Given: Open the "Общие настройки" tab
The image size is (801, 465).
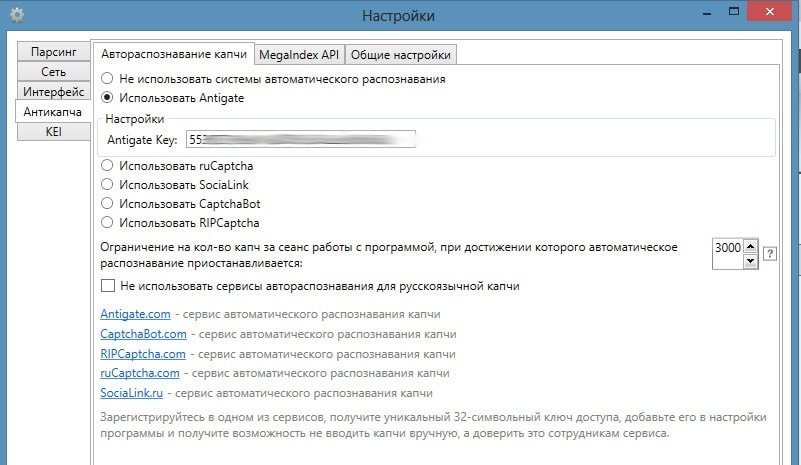Looking at the screenshot, I should click(401, 54).
